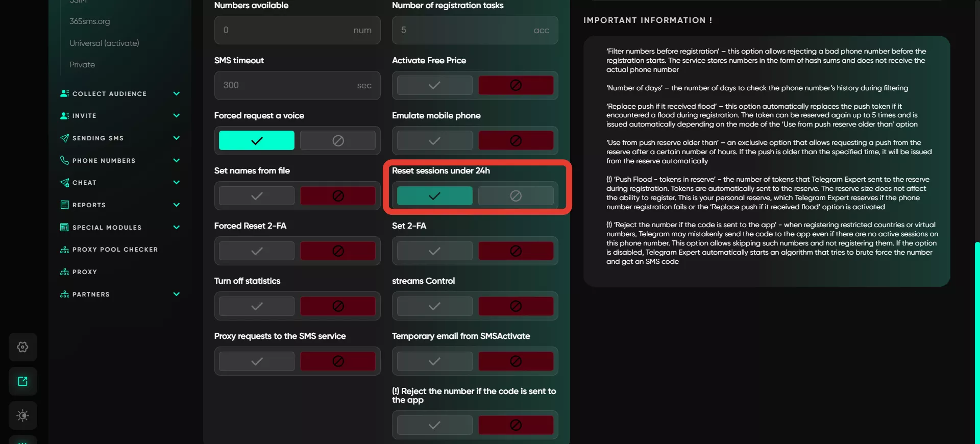The width and height of the screenshot is (980, 444).
Task: Click the Cheat sidebar icon
Action: tap(64, 183)
